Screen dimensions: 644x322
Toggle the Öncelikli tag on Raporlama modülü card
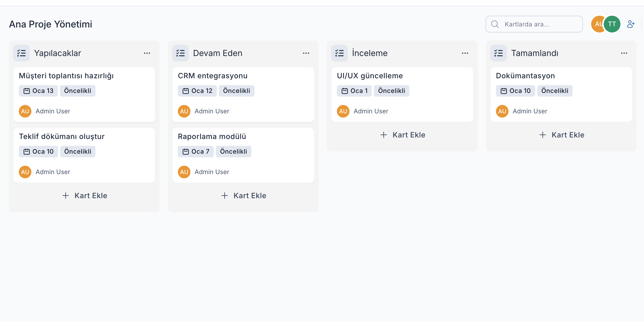click(233, 151)
